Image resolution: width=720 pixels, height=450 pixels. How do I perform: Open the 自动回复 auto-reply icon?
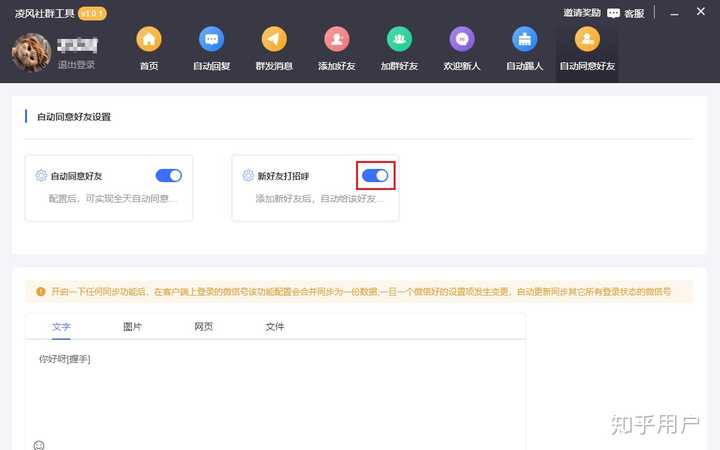pos(211,39)
